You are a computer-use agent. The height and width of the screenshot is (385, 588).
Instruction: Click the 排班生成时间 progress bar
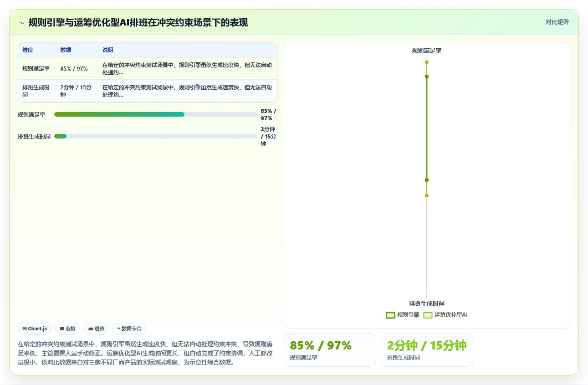click(x=156, y=136)
